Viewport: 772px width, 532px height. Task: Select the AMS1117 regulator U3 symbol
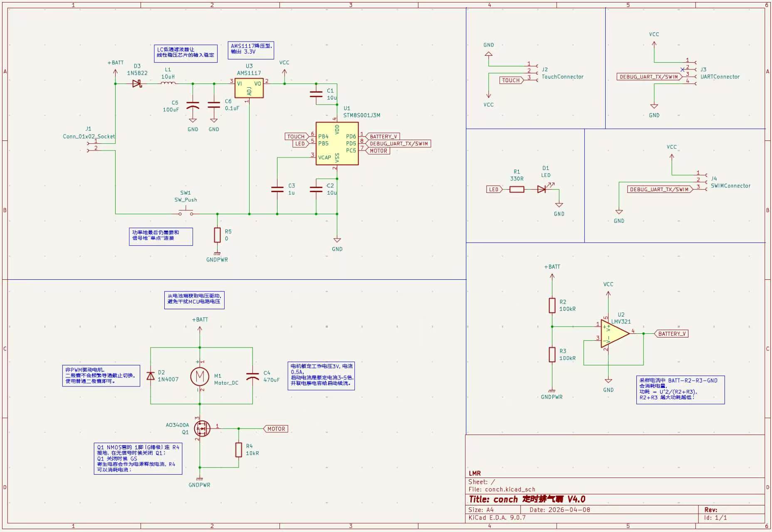click(249, 88)
